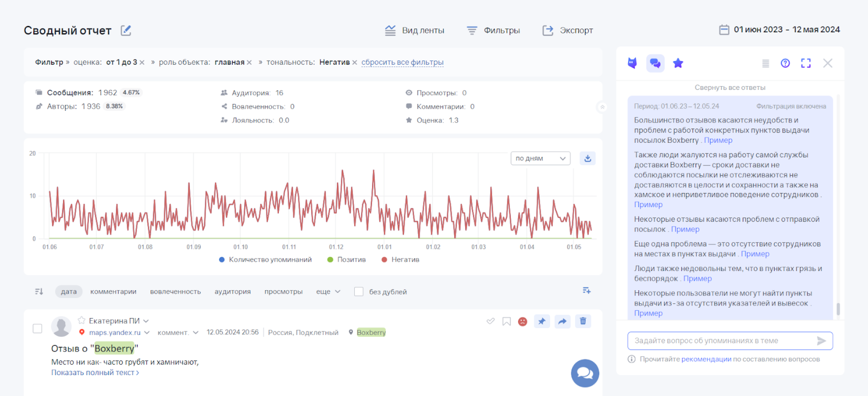
Task: Remove the тональность Негатив filter
Action: point(355,62)
